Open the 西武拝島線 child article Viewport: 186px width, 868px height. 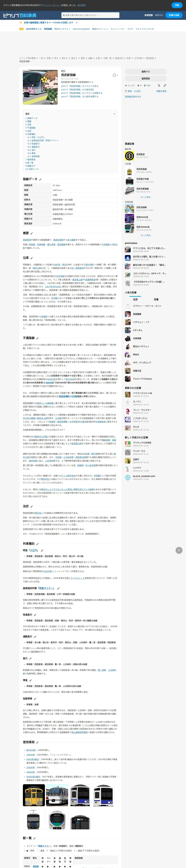point(141,169)
